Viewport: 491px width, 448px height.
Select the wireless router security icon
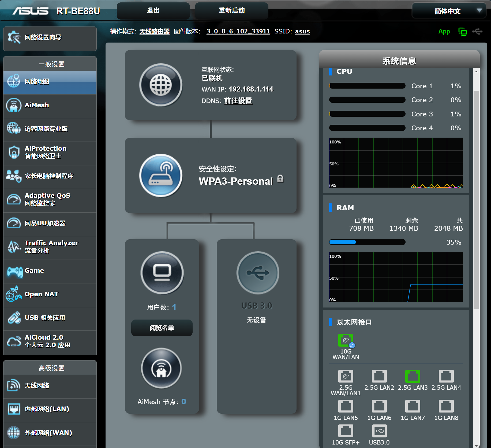coord(161,175)
